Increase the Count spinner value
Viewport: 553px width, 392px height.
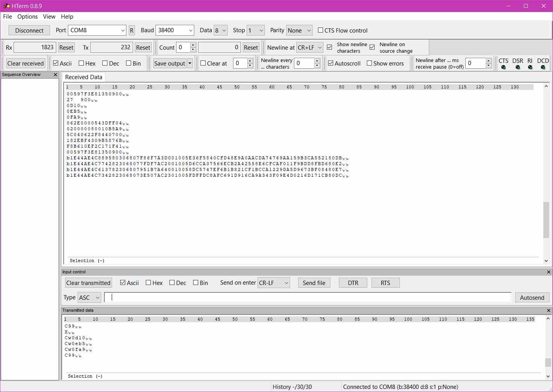click(x=193, y=45)
